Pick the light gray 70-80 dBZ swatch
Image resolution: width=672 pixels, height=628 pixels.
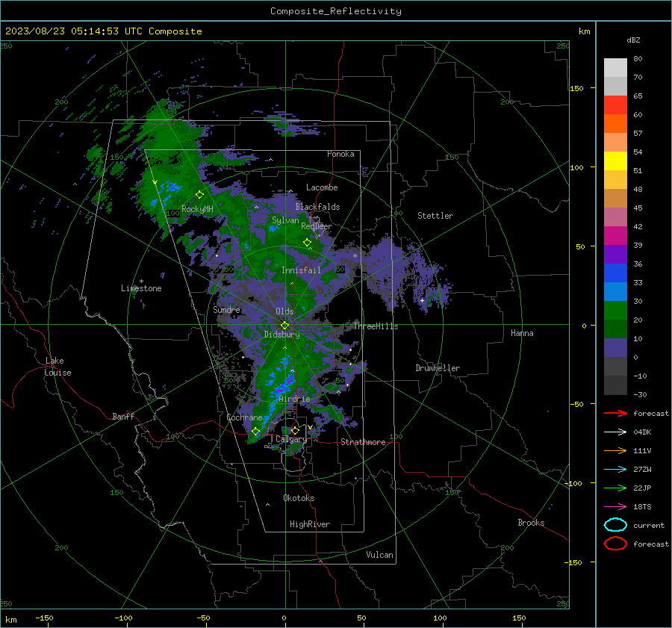coord(615,68)
